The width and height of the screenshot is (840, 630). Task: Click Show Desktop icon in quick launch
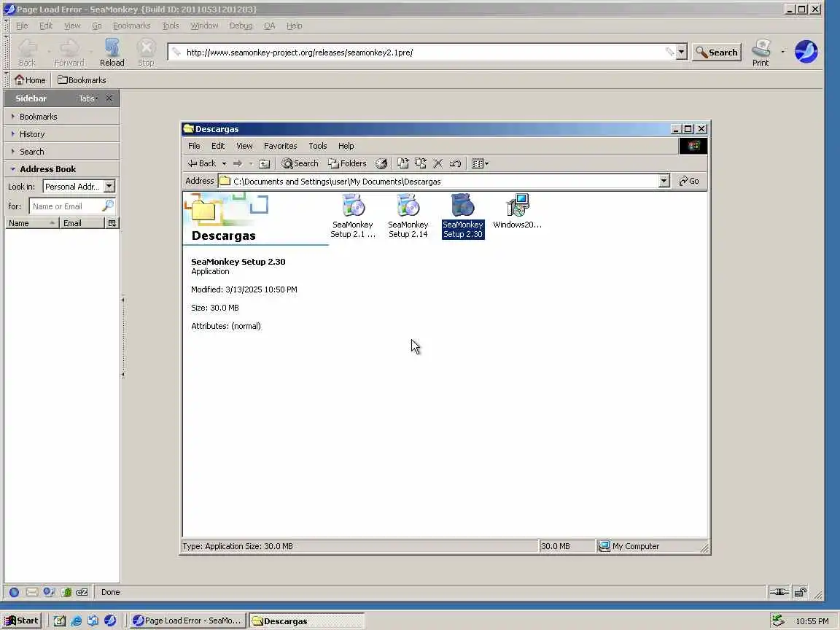point(60,621)
